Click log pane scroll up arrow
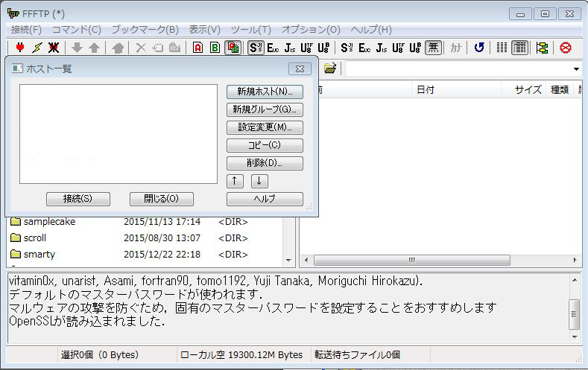Viewport: 588px width, 370px height. click(574, 280)
